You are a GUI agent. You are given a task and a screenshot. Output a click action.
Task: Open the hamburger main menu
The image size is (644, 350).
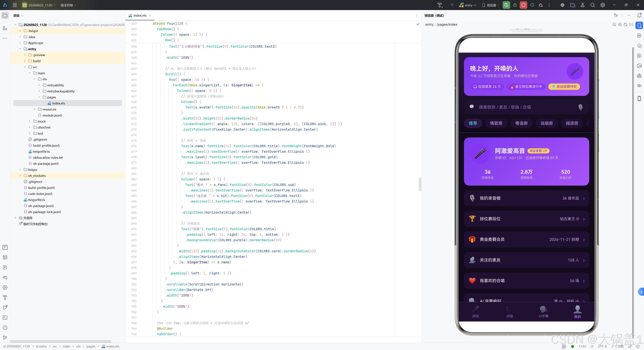coord(15,5)
